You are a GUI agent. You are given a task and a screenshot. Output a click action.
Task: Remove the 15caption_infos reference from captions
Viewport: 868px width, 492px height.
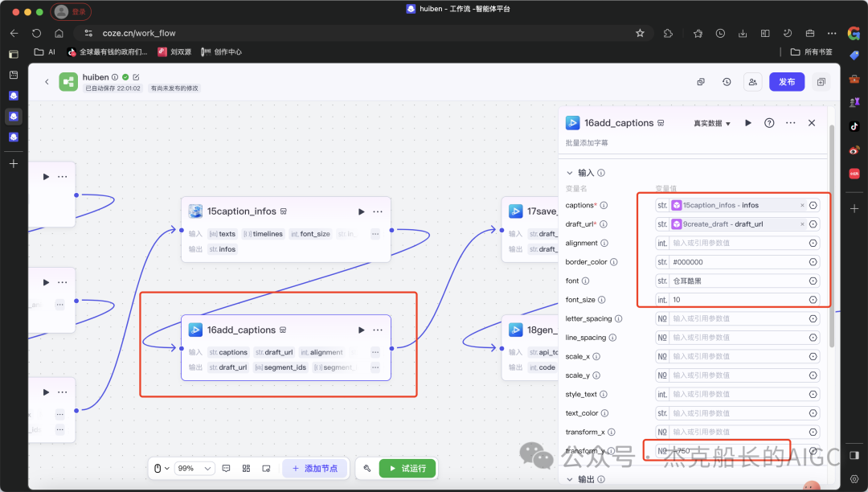[802, 205]
